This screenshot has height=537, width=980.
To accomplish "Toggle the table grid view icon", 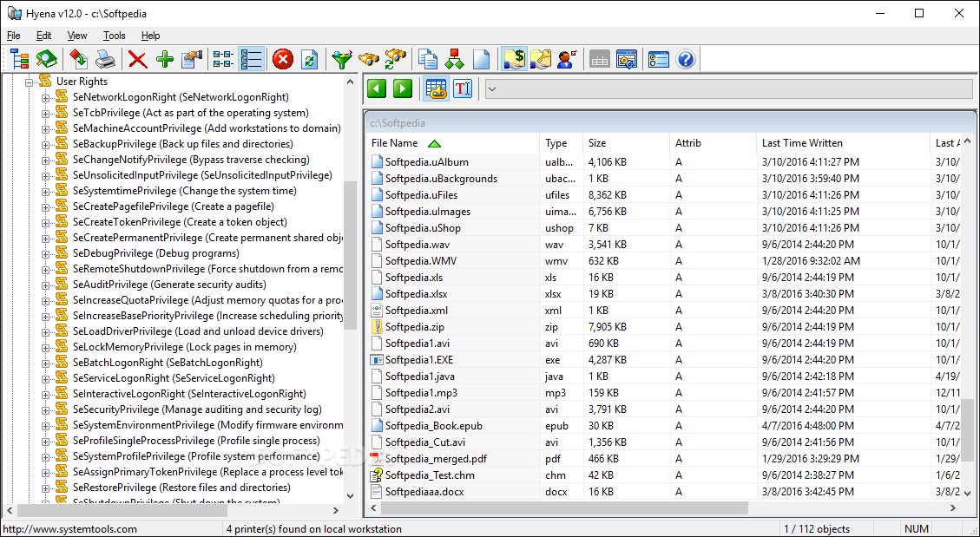I will [x=436, y=88].
